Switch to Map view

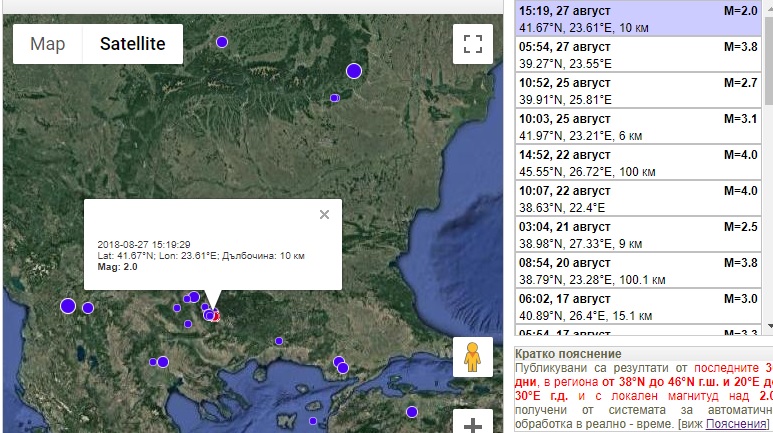[48, 44]
